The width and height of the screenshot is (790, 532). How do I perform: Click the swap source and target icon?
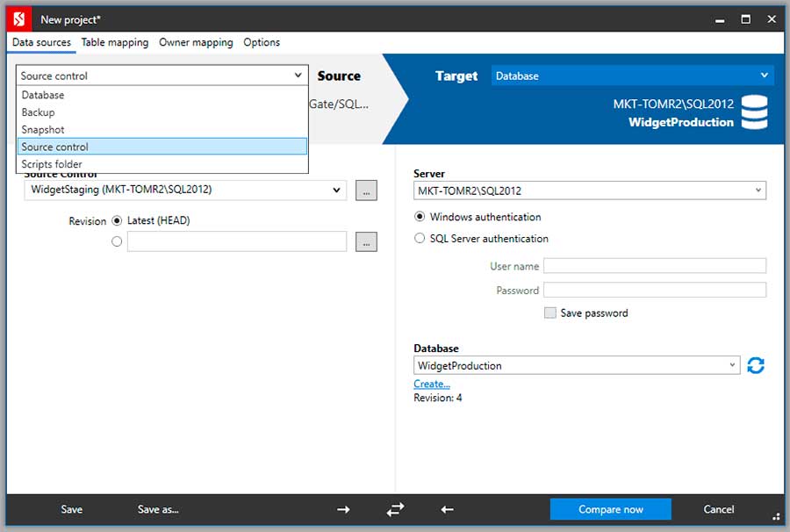(x=395, y=509)
